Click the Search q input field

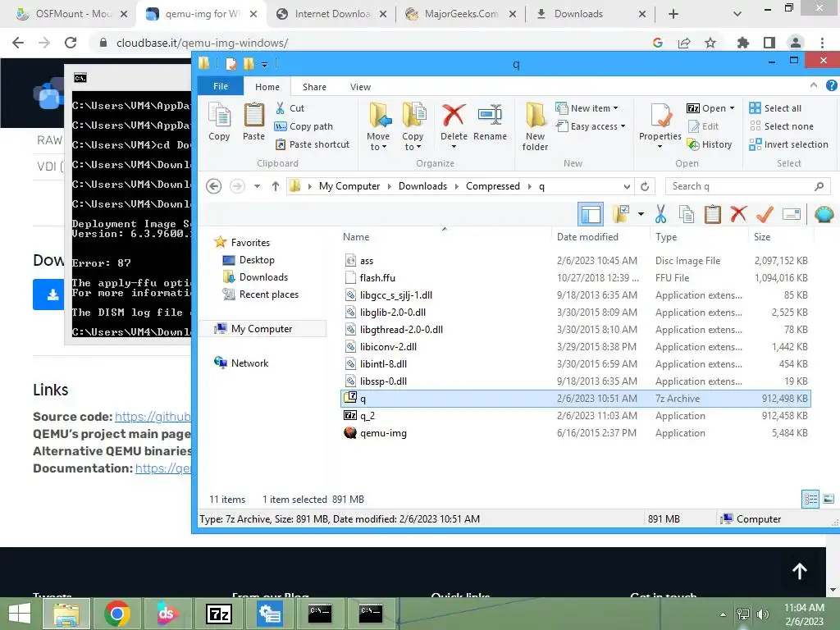(748, 186)
